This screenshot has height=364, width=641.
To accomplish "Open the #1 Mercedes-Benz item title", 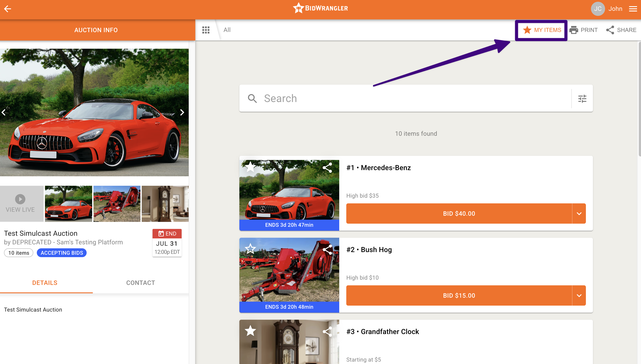I will point(378,168).
